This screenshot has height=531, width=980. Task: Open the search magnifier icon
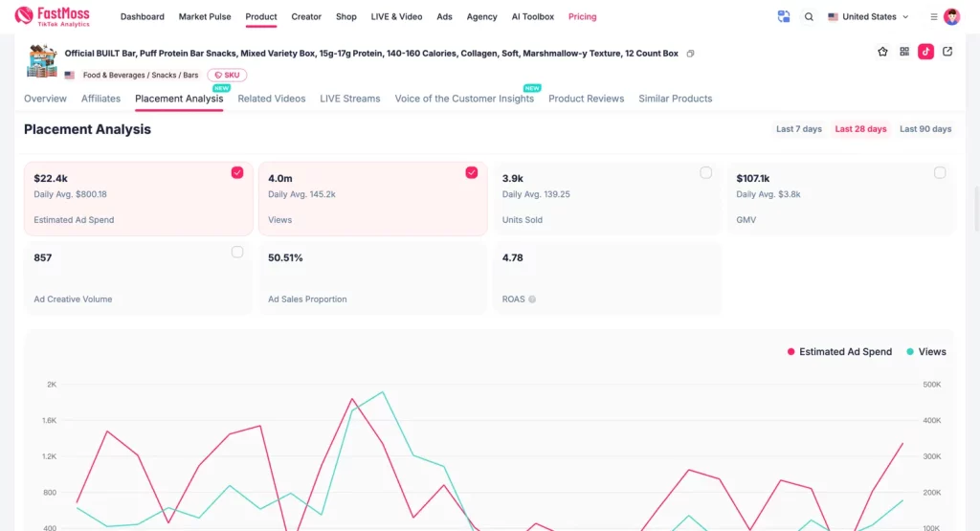[809, 17]
